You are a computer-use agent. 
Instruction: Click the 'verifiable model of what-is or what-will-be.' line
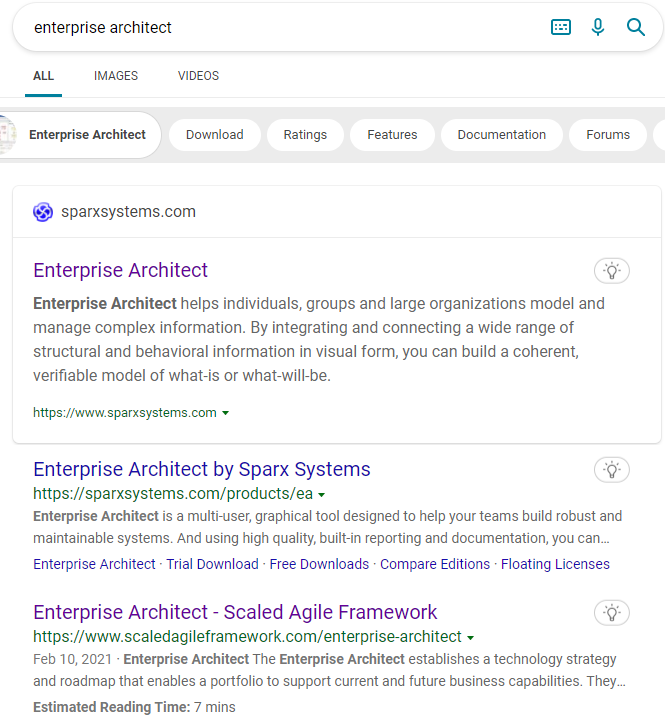[182, 376]
